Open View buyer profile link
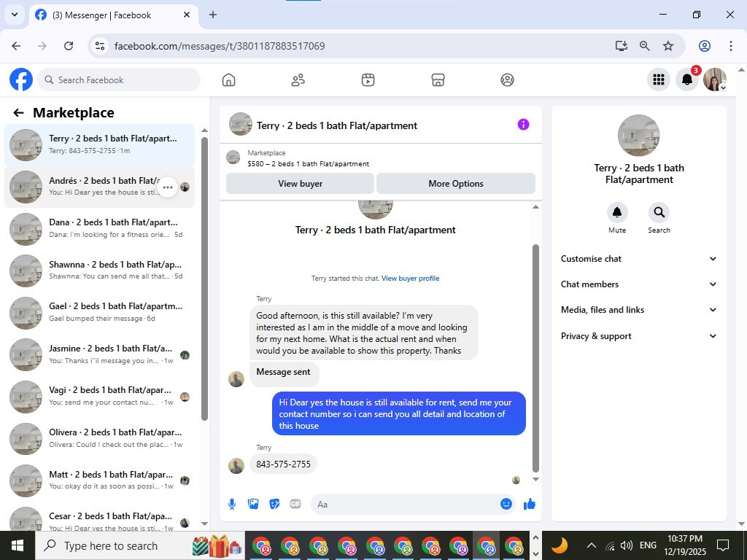The image size is (747, 560). [x=410, y=278]
